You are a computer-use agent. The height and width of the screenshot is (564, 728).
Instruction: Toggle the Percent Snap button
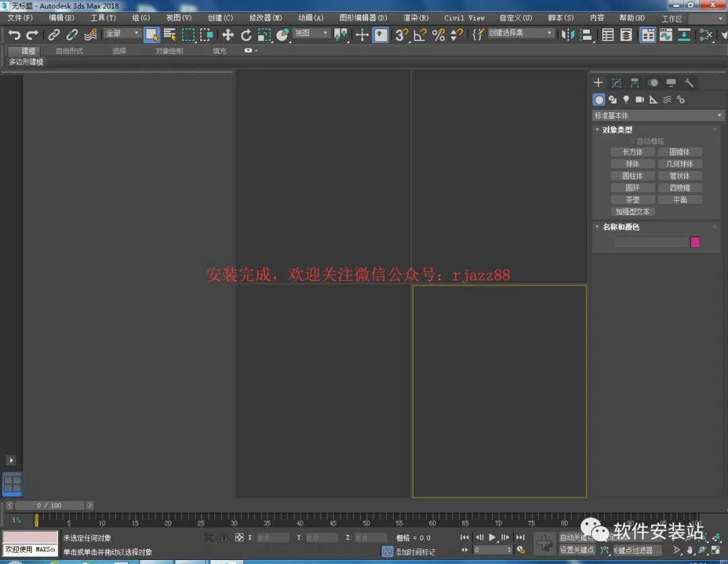[x=438, y=35]
